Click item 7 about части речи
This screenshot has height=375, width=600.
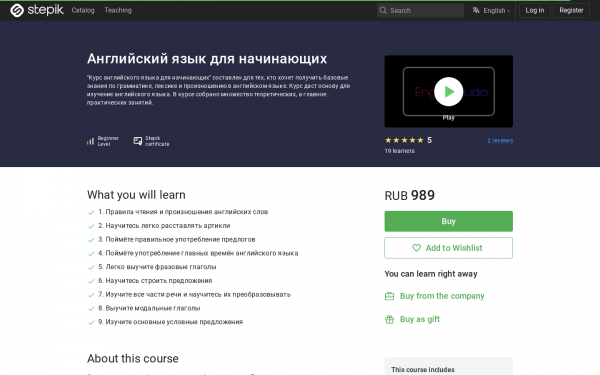click(x=194, y=295)
